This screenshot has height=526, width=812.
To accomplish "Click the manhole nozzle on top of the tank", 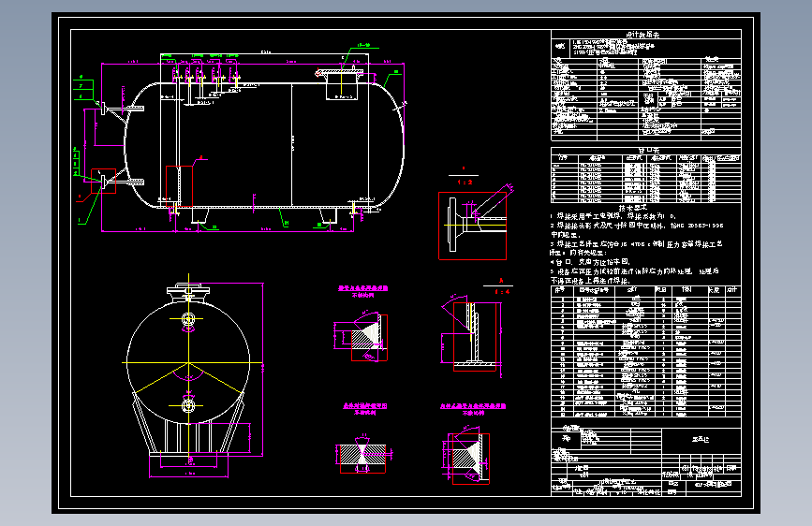I will click(342, 85).
